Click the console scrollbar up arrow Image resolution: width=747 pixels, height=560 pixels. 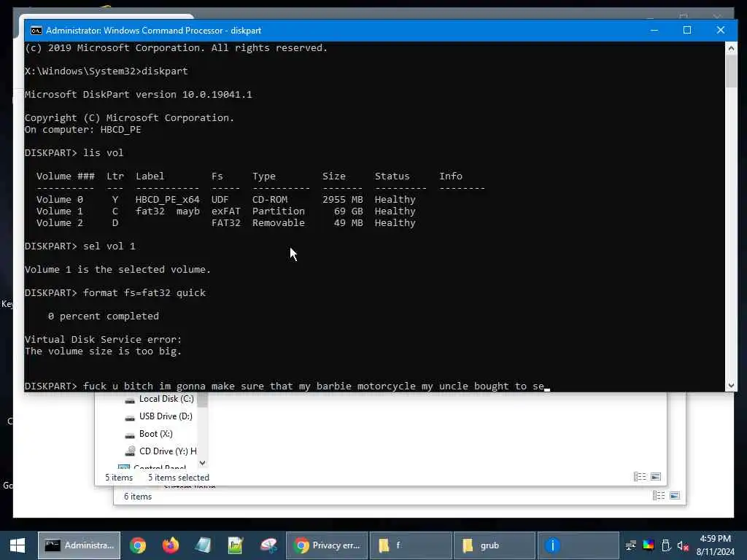731,48
